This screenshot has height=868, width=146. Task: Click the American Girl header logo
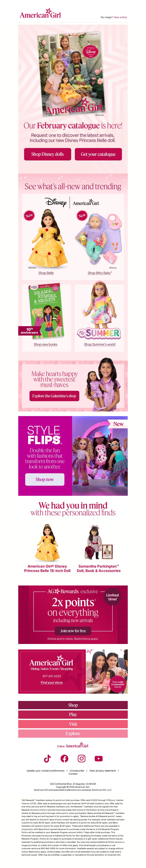point(40,14)
